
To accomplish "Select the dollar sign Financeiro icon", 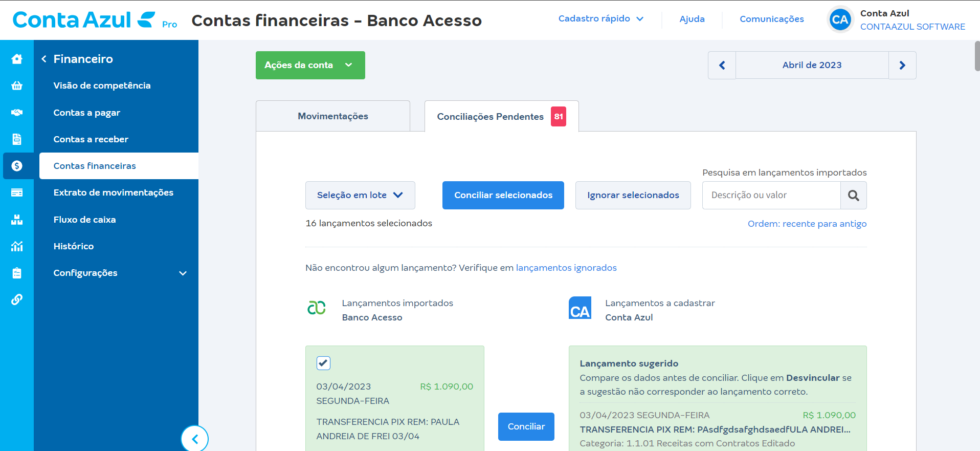I will point(17,165).
